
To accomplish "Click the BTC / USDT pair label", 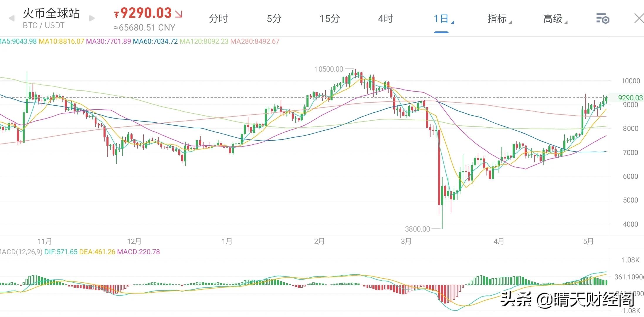I will click(43, 26).
